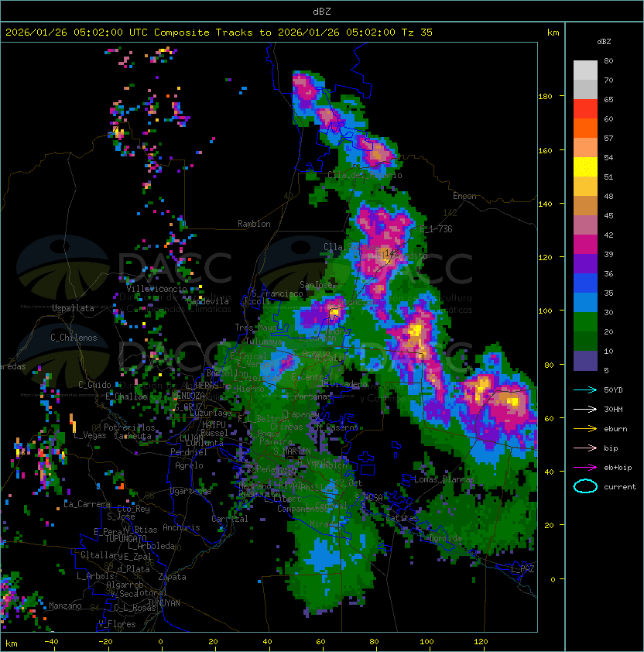Click the '180' km tick on right axis

pyautogui.click(x=545, y=97)
